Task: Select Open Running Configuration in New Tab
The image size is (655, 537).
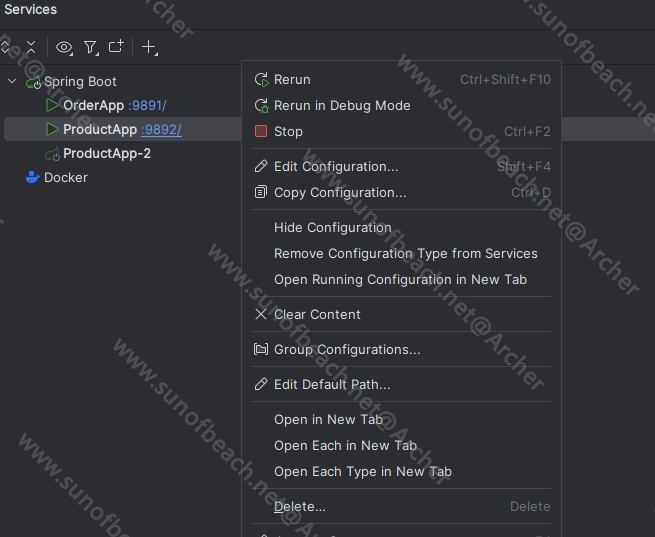Action: 401,279
